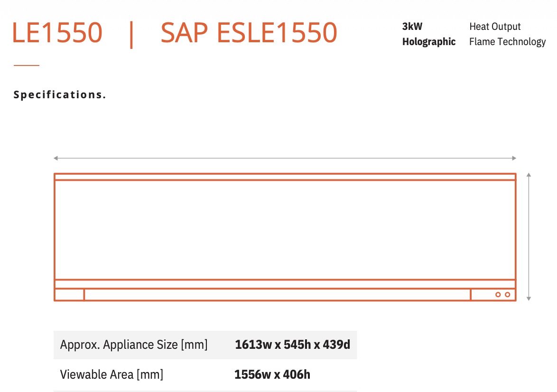The height and width of the screenshot is (392, 557).
Task: Click the large viewable area of the fireplace diagram
Action: [285, 230]
